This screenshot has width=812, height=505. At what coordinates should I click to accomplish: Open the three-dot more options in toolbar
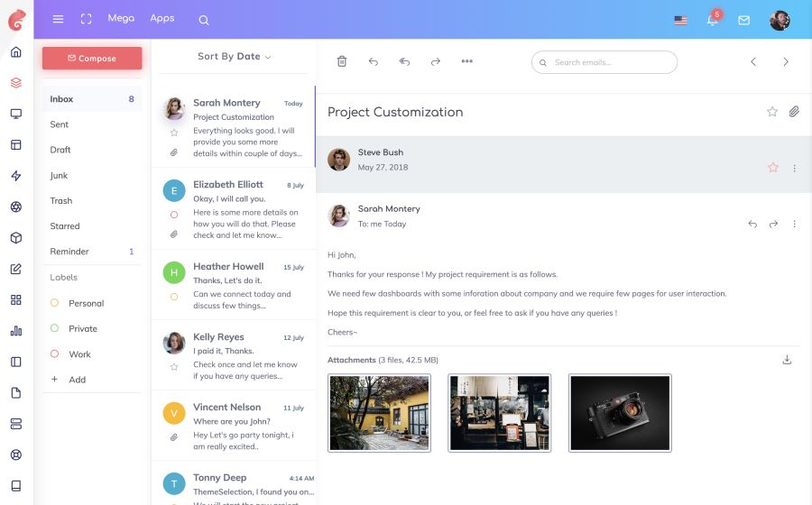pyautogui.click(x=467, y=61)
